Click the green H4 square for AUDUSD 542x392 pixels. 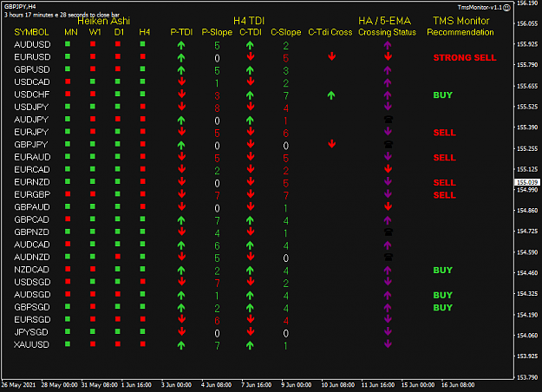point(142,44)
